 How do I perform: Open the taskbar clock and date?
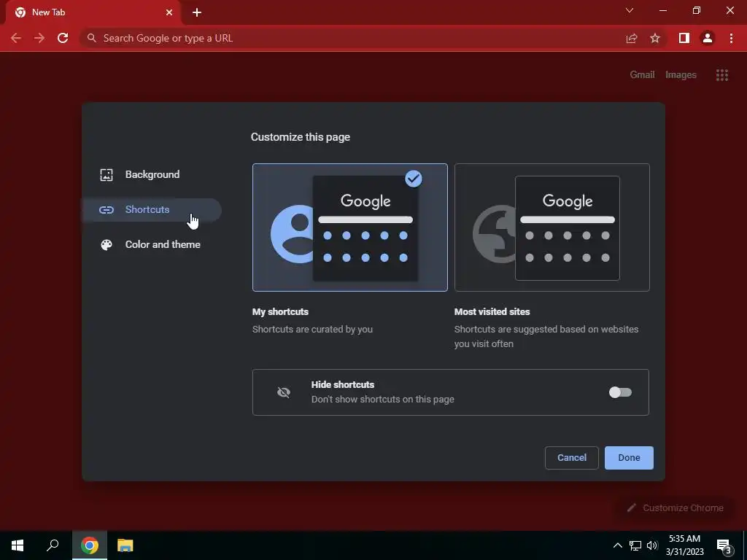tap(684, 545)
